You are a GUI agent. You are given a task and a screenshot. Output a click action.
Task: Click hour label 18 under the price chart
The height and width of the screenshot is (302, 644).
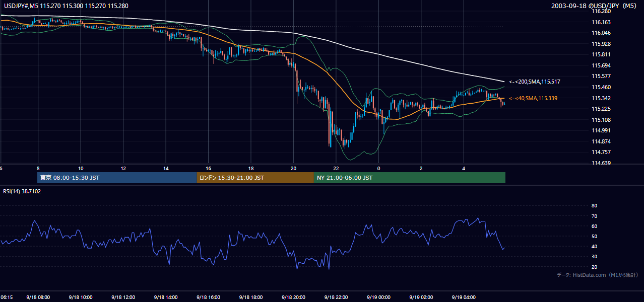click(x=251, y=169)
